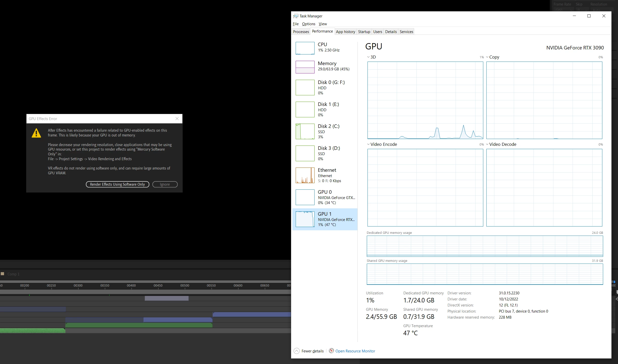Image resolution: width=618 pixels, height=364 pixels.
Task: Select the Ethernet graph in sidebar
Action: click(x=305, y=175)
